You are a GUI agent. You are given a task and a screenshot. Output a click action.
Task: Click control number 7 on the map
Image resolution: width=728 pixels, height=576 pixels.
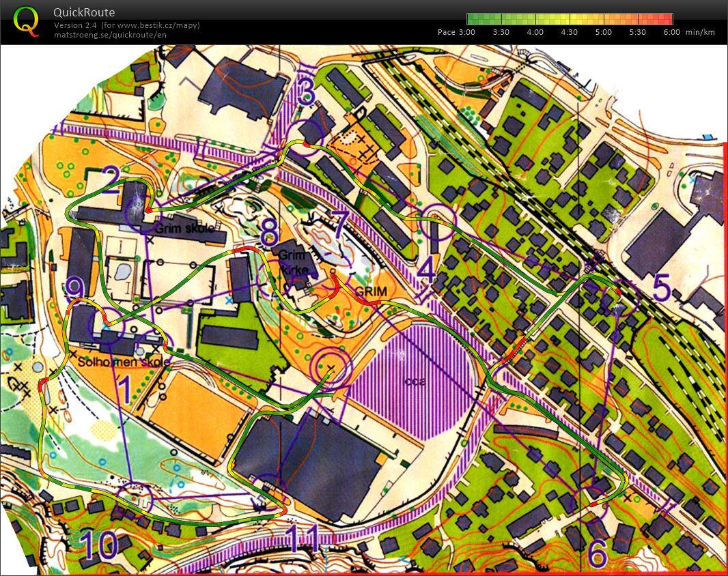tap(340, 222)
